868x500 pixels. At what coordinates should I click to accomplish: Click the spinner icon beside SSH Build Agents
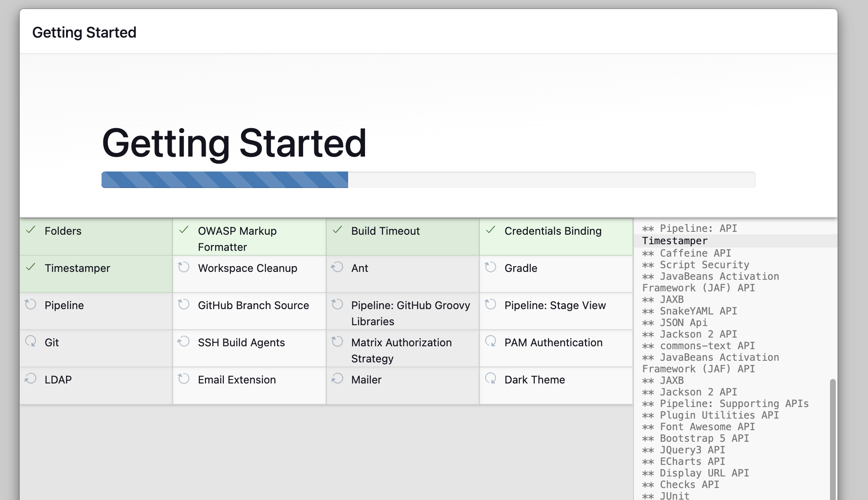(x=184, y=341)
